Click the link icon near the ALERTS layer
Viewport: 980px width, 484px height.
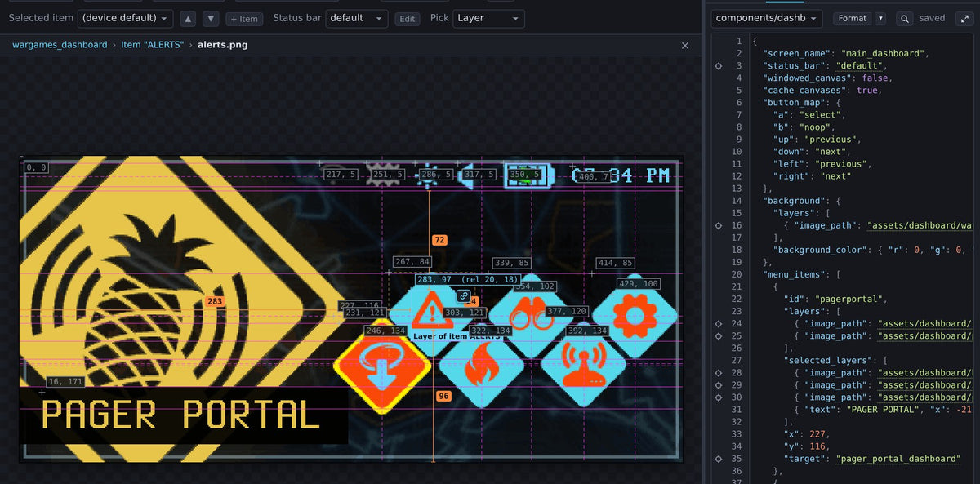coord(464,295)
